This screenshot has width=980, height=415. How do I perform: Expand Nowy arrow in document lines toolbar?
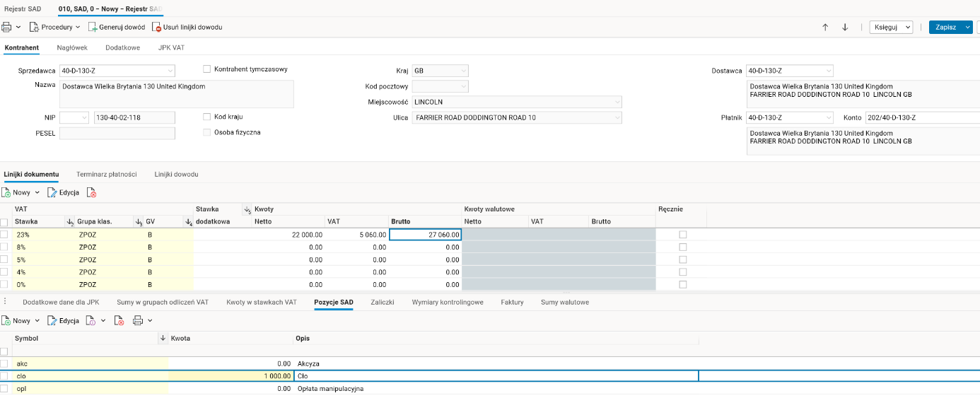click(36, 192)
